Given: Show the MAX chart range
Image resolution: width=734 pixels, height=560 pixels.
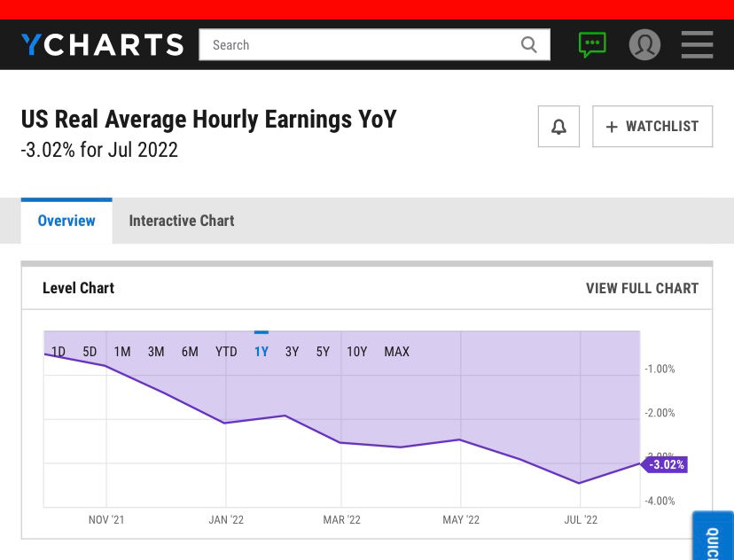Looking at the screenshot, I should [396, 352].
